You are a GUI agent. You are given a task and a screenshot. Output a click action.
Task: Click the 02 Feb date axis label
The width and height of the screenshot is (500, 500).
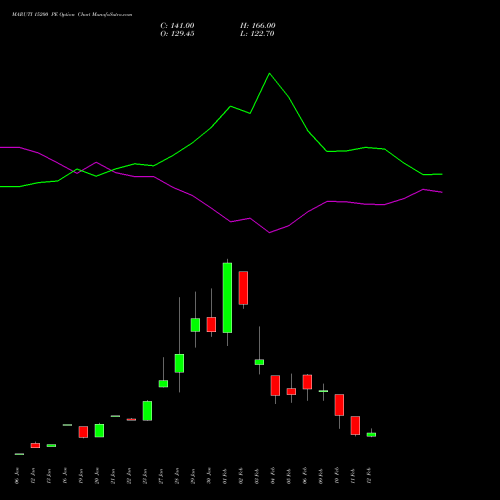(x=241, y=476)
